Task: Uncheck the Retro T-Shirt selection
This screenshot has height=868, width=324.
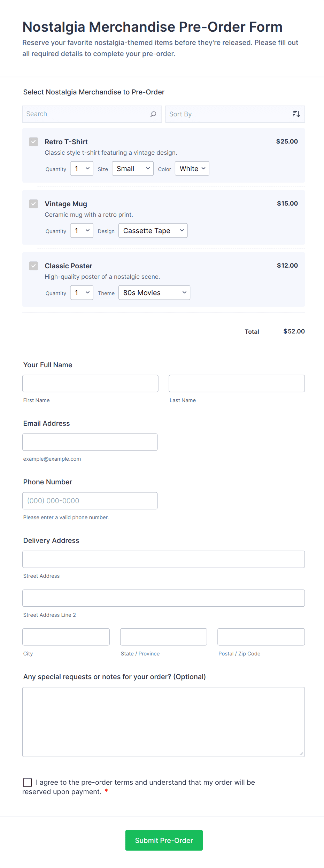Action: point(33,142)
